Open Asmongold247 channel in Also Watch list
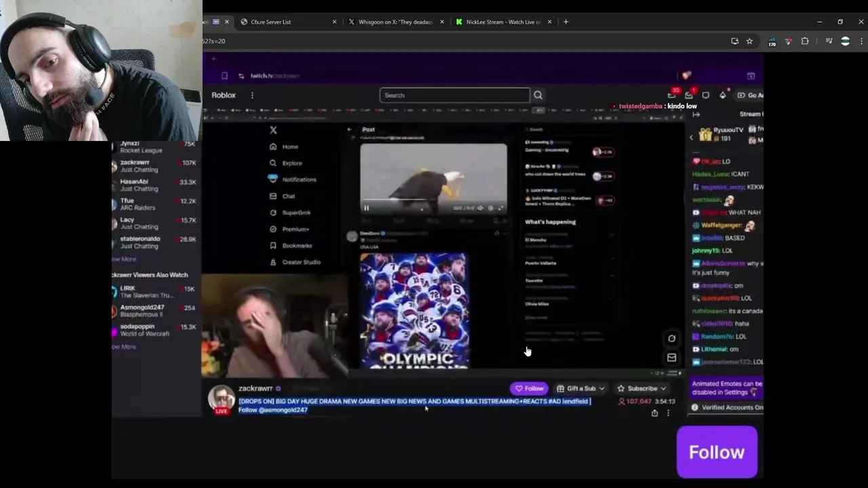This screenshot has width=868, height=488. tap(155, 310)
